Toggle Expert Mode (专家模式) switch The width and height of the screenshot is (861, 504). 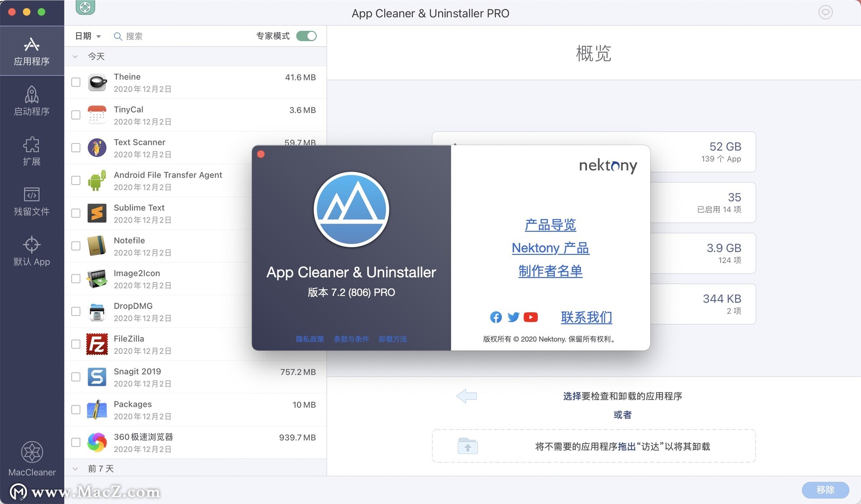[x=307, y=36]
